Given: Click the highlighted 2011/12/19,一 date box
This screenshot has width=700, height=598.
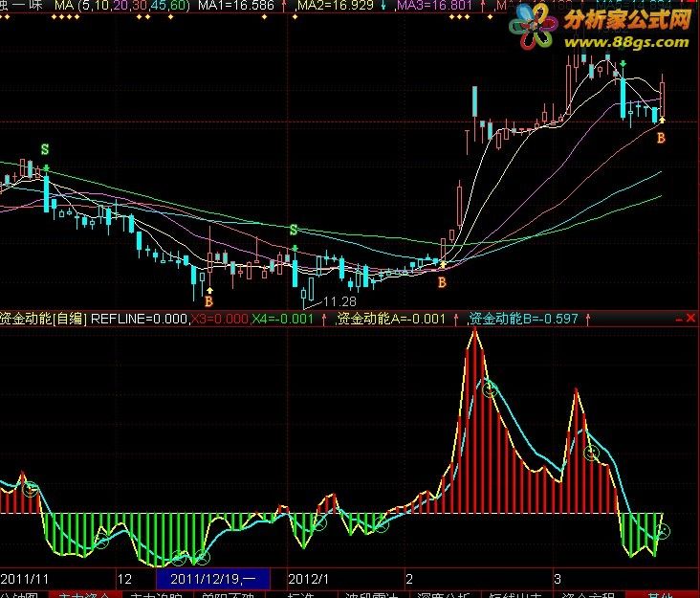Looking at the screenshot, I should click(213, 579).
